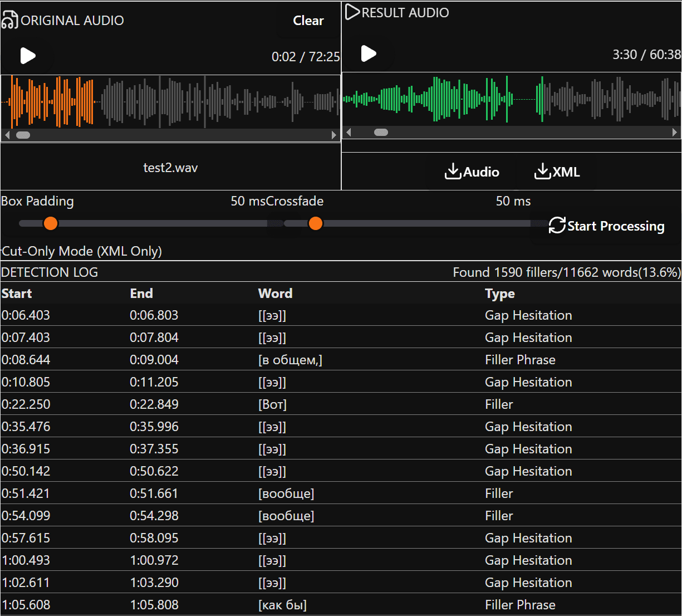Download the processed XML file
The height and width of the screenshot is (616, 682).
point(557,172)
